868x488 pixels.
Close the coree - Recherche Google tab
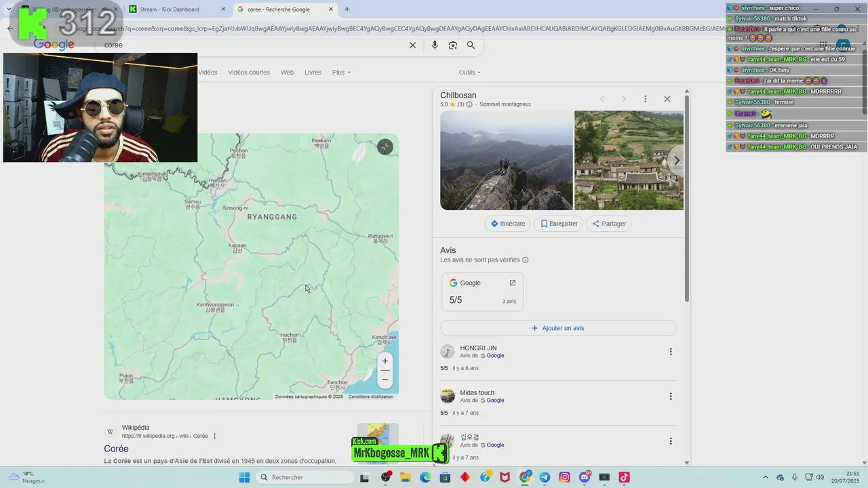(331, 9)
